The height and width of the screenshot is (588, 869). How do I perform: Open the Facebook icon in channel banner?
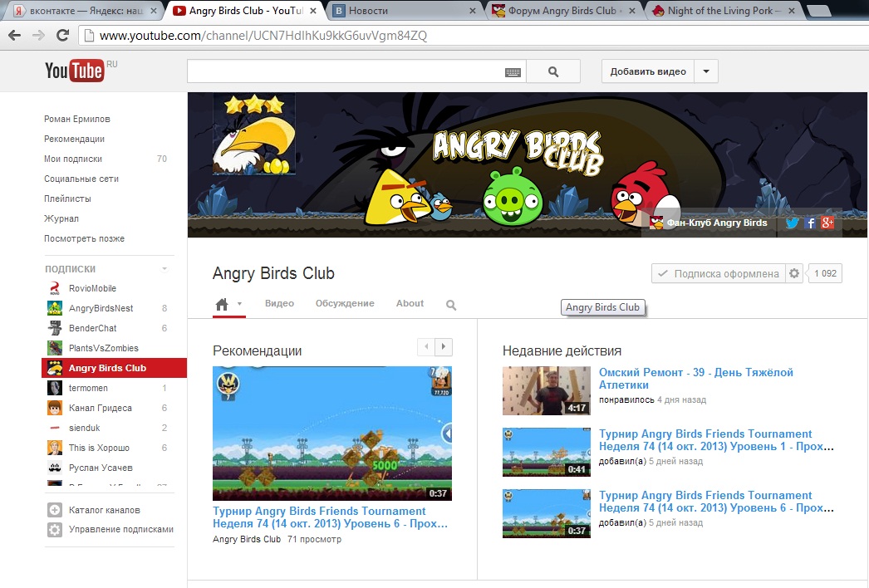[x=810, y=223]
